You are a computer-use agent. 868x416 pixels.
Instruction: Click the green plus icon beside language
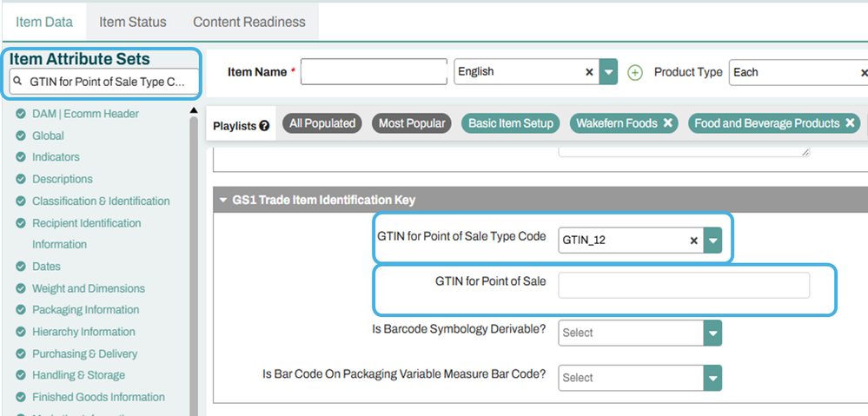(x=634, y=73)
